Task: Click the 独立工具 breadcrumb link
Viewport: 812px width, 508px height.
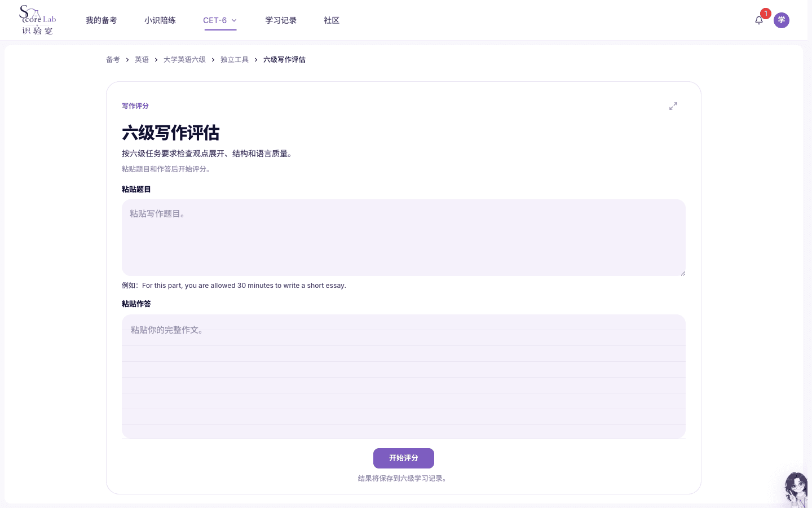Action: click(235, 60)
